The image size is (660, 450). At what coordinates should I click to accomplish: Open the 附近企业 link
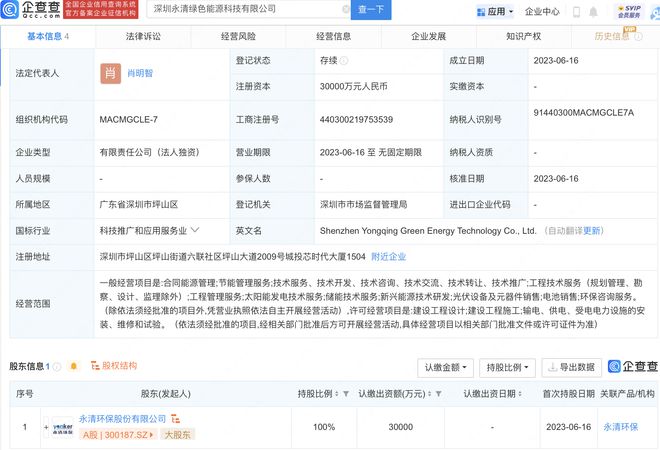click(x=389, y=257)
